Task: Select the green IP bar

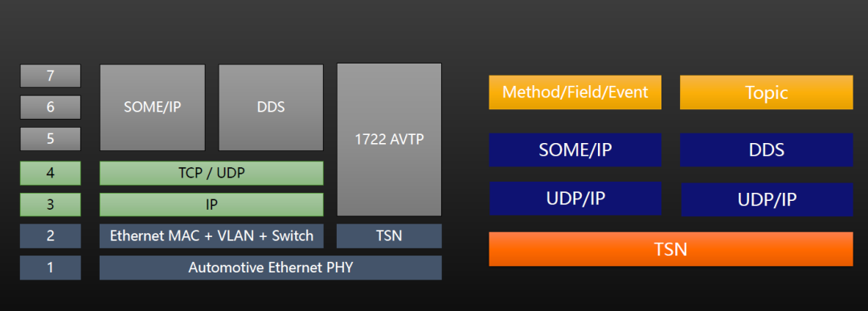Action: point(211,204)
